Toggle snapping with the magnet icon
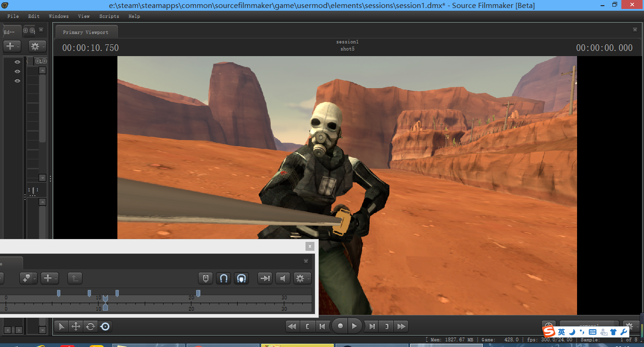Screen dimensions: 644x347 [x=223, y=278]
